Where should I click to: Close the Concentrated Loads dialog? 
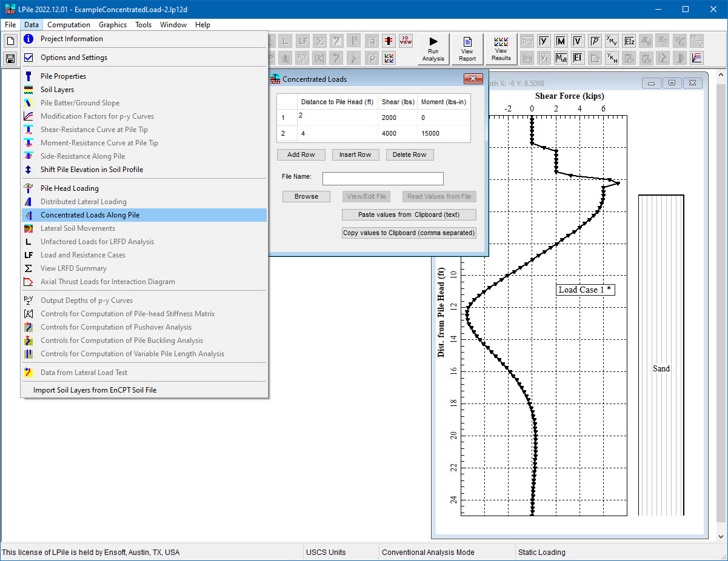coord(472,79)
